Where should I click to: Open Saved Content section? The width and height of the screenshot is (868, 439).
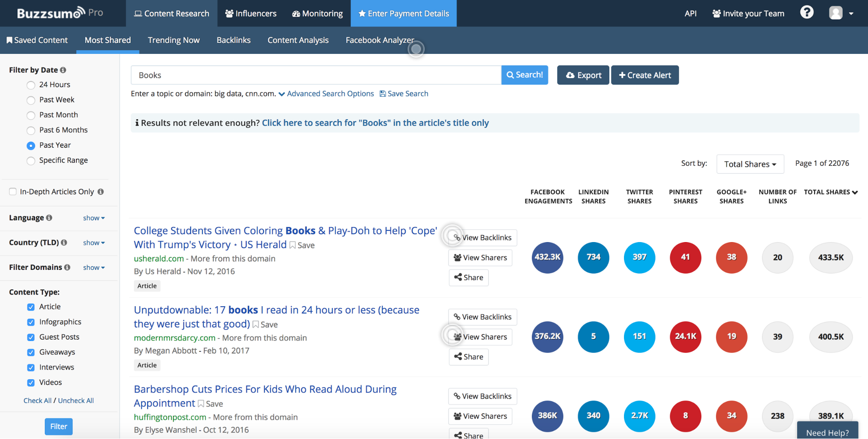37,40
